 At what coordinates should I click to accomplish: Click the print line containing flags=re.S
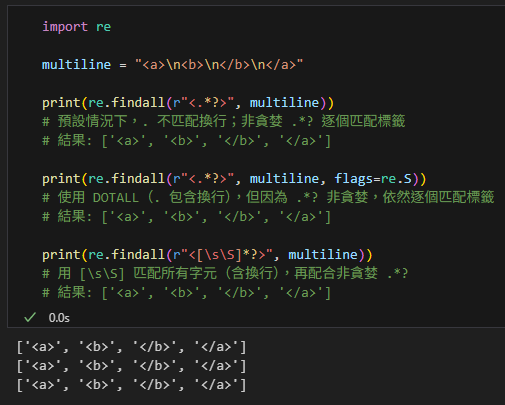tap(234, 179)
